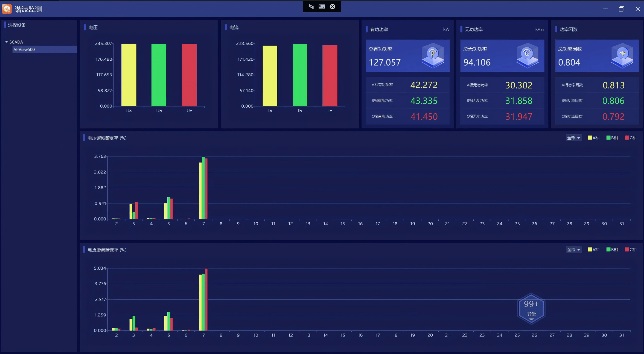Collapse the SCADA tree node
644x354 pixels.
click(6, 42)
